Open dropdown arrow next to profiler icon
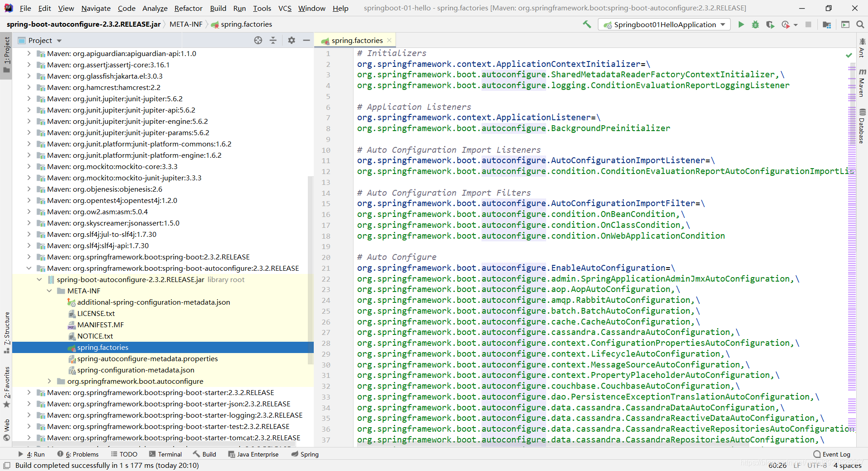This screenshot has height=471, width=868. pyautogui.click(x=795, y=25)
